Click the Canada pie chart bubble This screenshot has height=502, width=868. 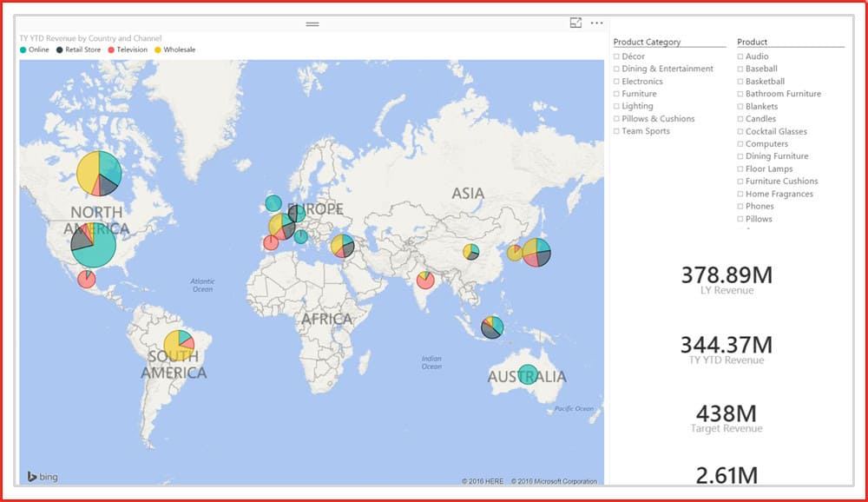click(99, 174)
